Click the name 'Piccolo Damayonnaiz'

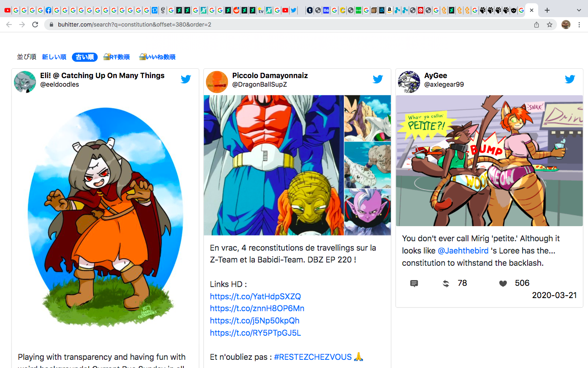click(270, 76)
